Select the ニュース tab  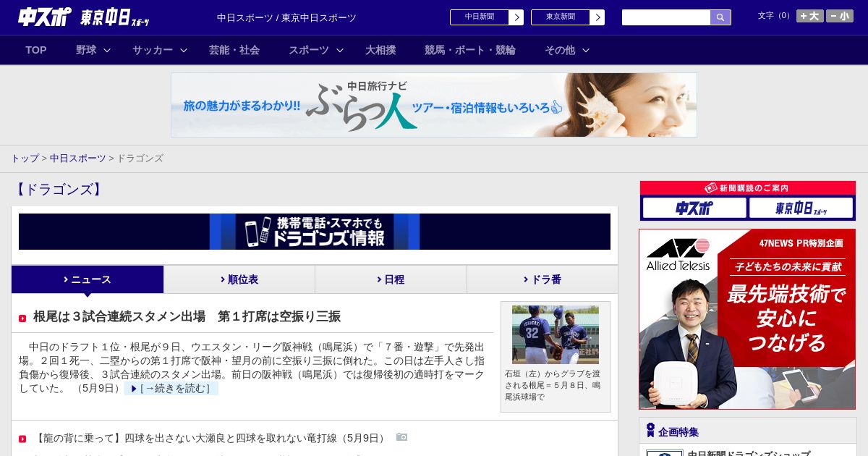point(88,279)
